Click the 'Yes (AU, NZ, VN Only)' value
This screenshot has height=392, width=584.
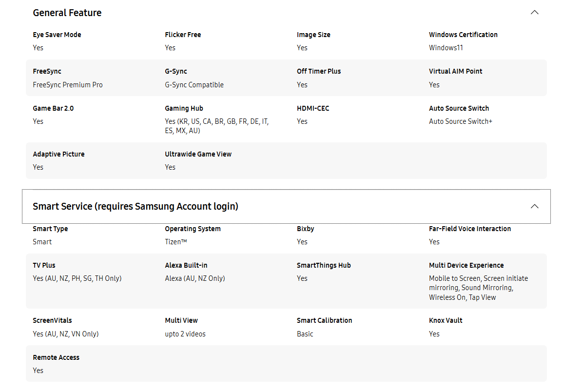(x=65, y=334)
